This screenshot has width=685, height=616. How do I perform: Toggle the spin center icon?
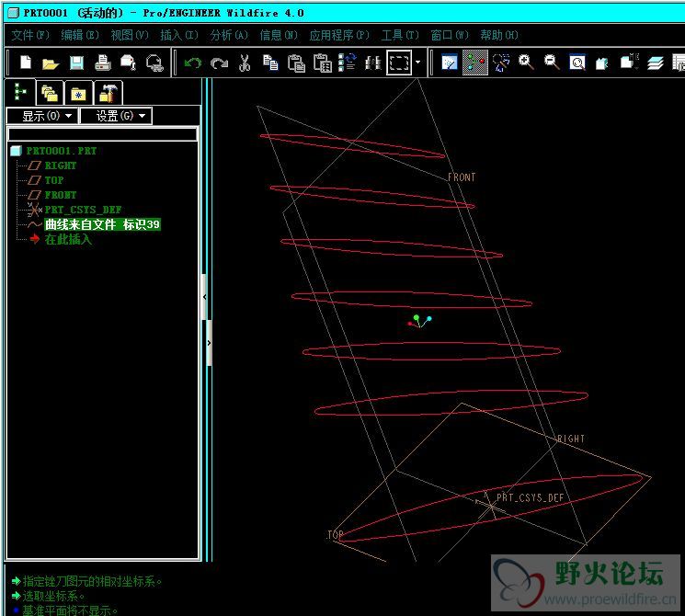[x=474, y=63]
